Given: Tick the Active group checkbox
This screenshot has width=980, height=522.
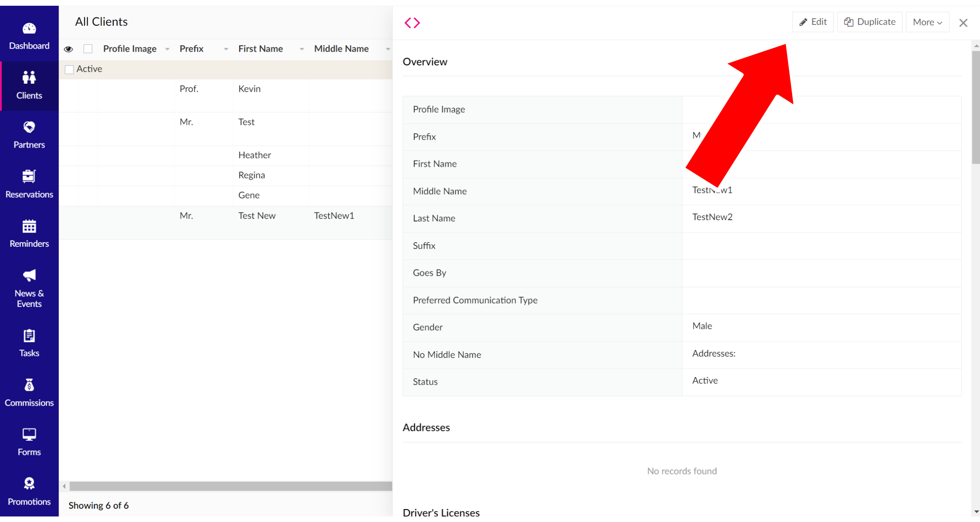Looking at the screenshot, I should coord(69,69).
